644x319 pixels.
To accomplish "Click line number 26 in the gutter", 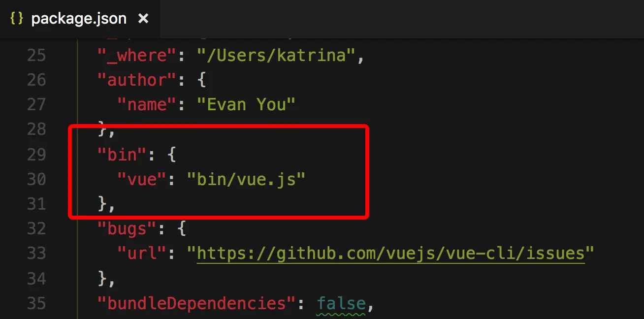I will [36, 80].
